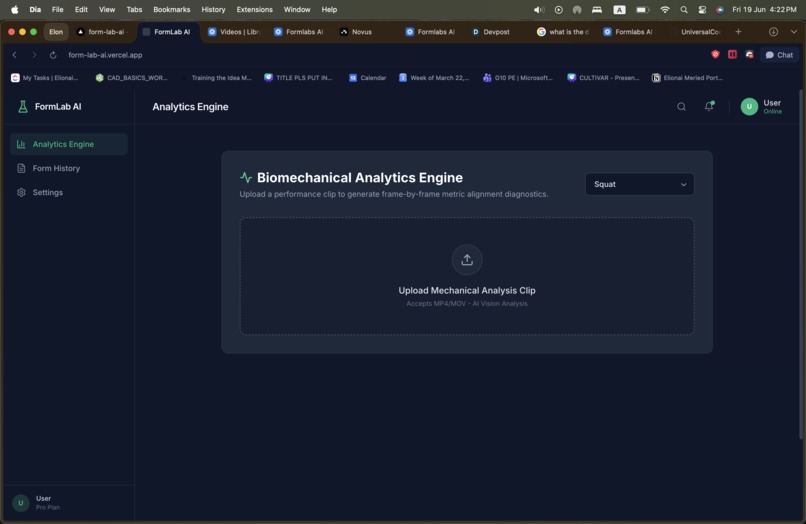This screenshot has width=806, height=524.
Task: Open the File menu
Action: coord(58,9)
